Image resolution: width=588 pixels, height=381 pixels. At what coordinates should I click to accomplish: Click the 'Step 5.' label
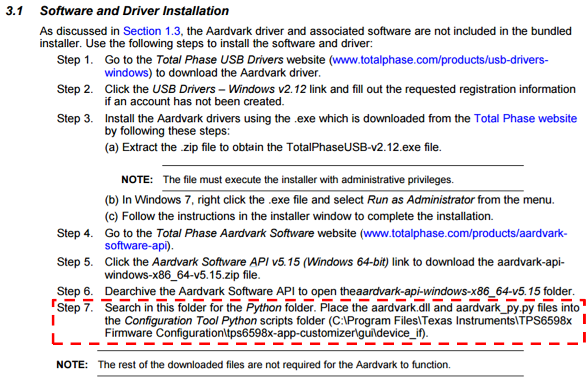click(75, 263)
